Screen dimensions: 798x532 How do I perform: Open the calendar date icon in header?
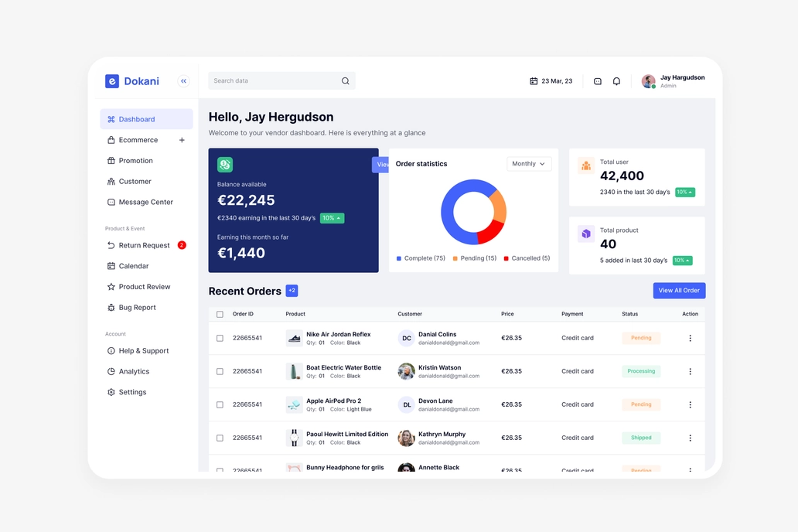[534, 81]
